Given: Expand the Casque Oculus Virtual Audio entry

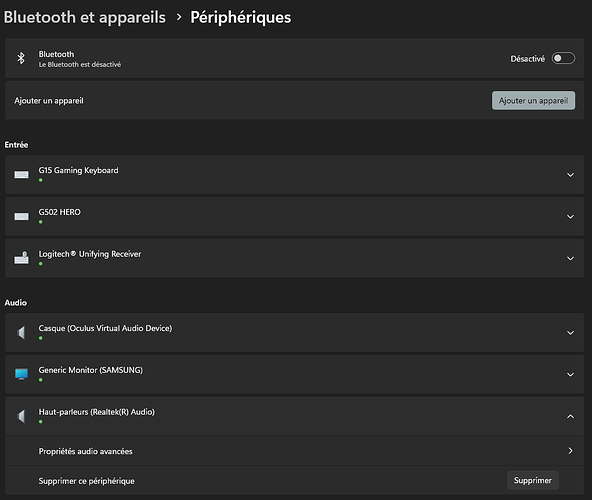Looking at the screenshot, I should coord(570,333).
